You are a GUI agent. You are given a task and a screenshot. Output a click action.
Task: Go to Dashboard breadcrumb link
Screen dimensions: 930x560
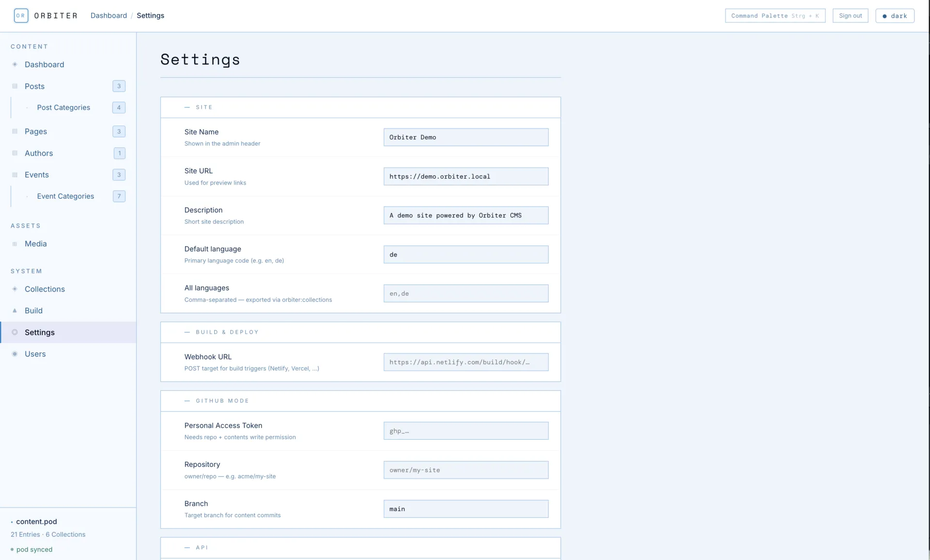pyautogui.click(x=108, y=16)
